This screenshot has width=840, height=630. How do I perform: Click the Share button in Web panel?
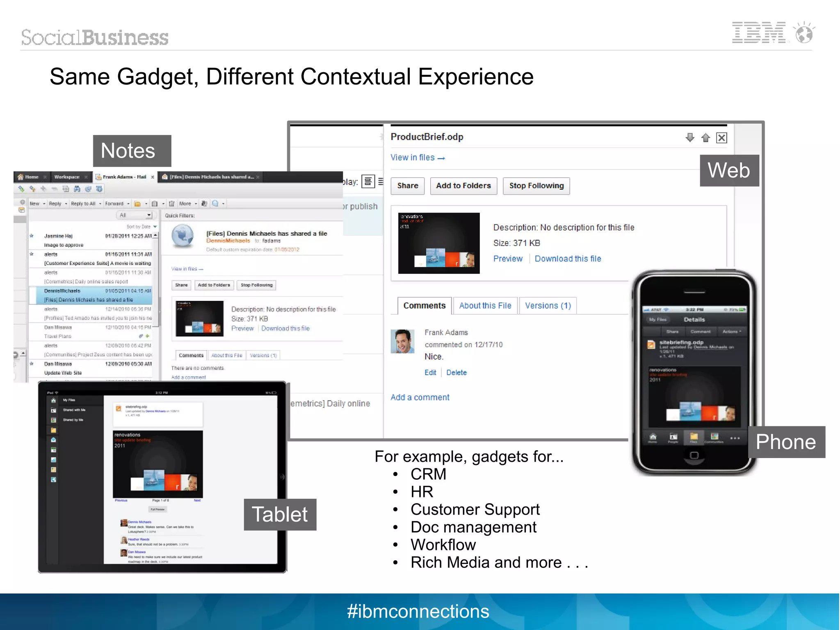pos(408,186)
